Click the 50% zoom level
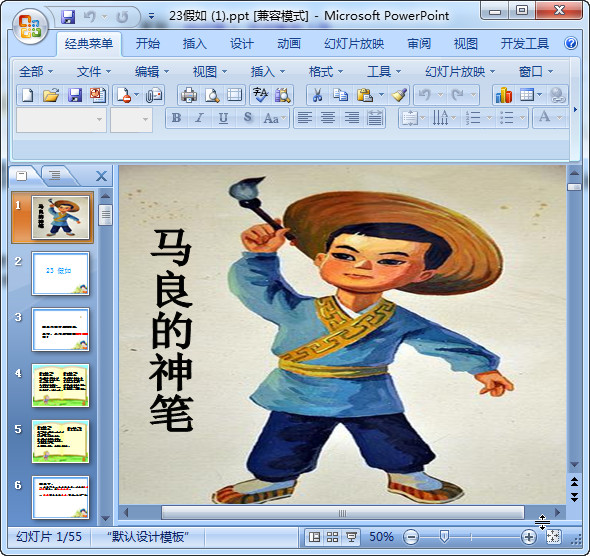Image resolution: width=590 pixels, height=556 pixels. pos(381,537)
